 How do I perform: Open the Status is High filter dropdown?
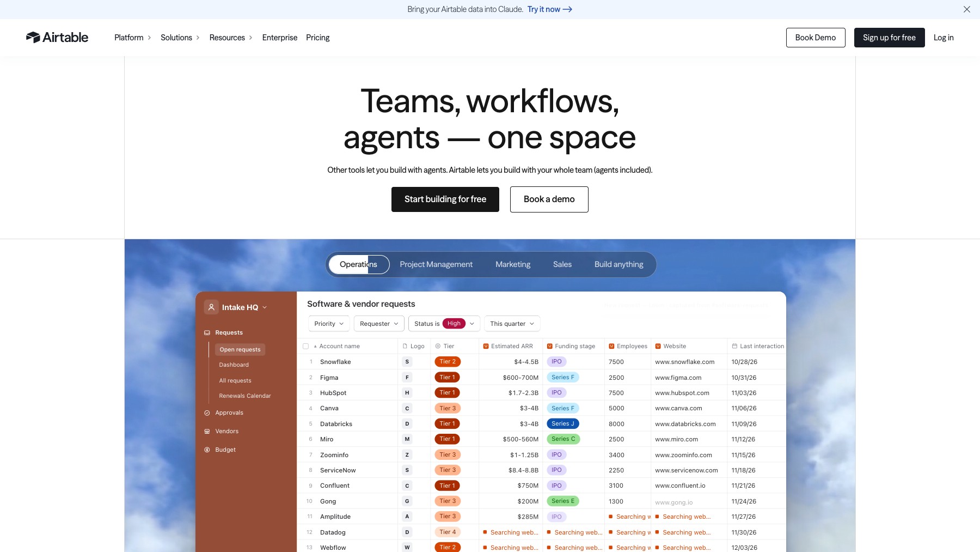click(x=444, y=324)
